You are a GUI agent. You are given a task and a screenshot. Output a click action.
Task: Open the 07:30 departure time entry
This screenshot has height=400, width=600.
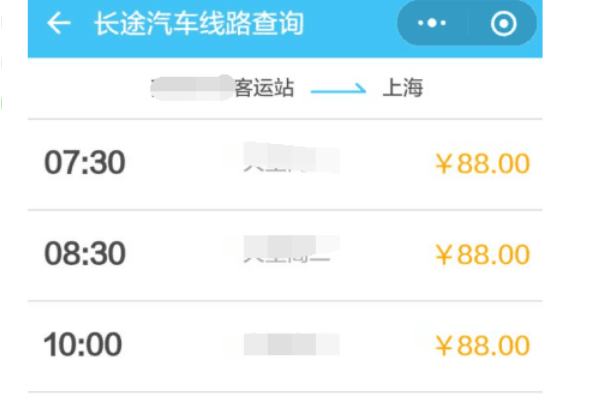(85, 163)
